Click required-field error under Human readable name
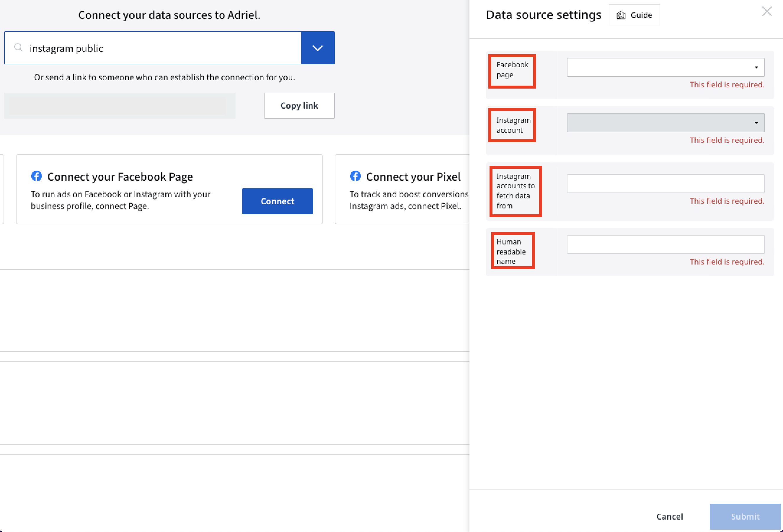This screenshot has width=783, height=532. pyautogui.click(x=727, y=262)
